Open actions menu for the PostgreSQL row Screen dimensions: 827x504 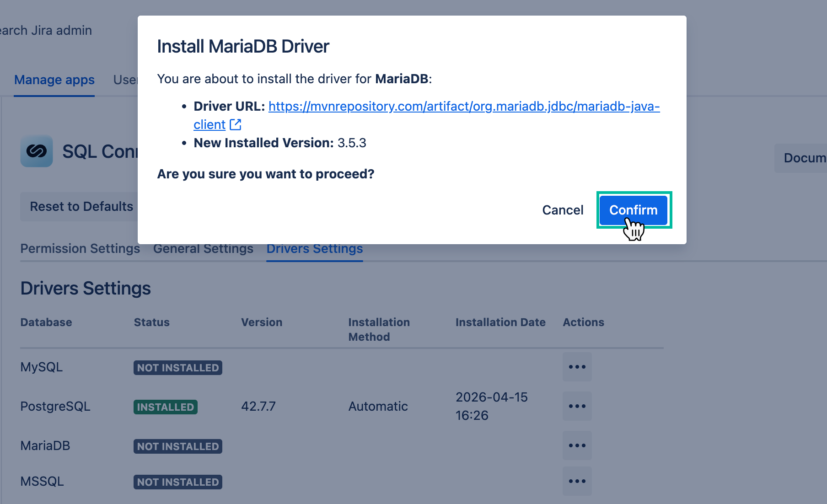click(577, 406)
